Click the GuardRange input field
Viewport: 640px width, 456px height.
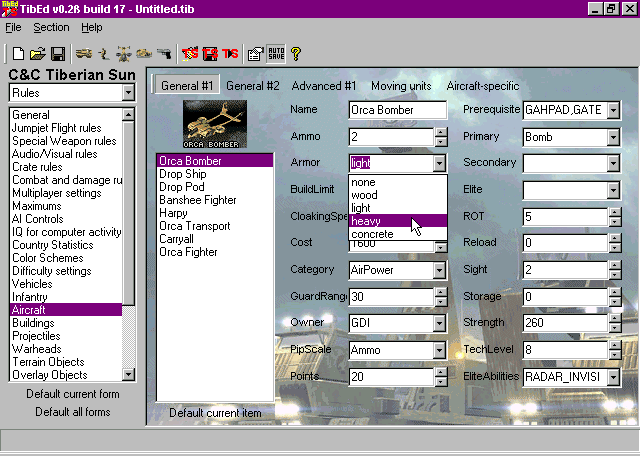(x=391, y=297)
